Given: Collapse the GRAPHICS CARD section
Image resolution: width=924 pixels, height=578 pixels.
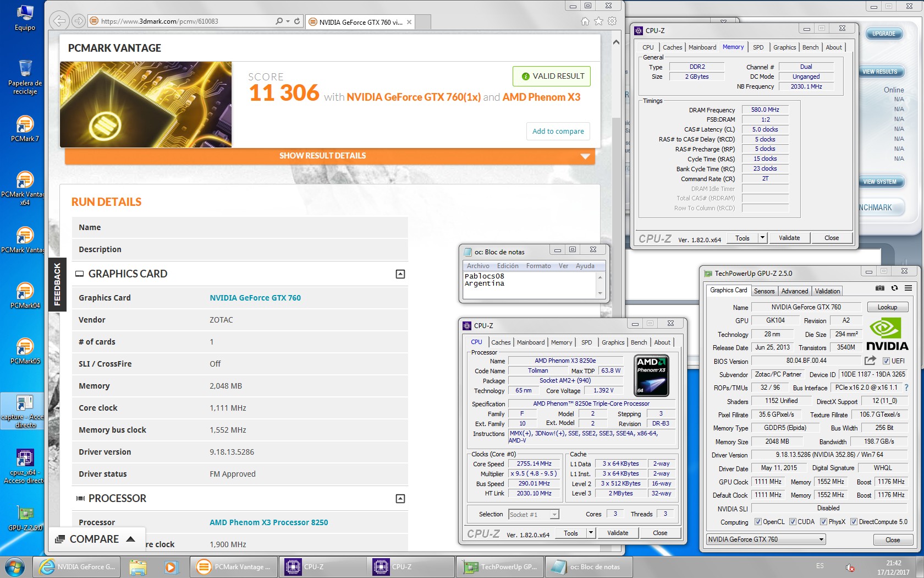Looking at the screenshot, I should tap(400, 274).
